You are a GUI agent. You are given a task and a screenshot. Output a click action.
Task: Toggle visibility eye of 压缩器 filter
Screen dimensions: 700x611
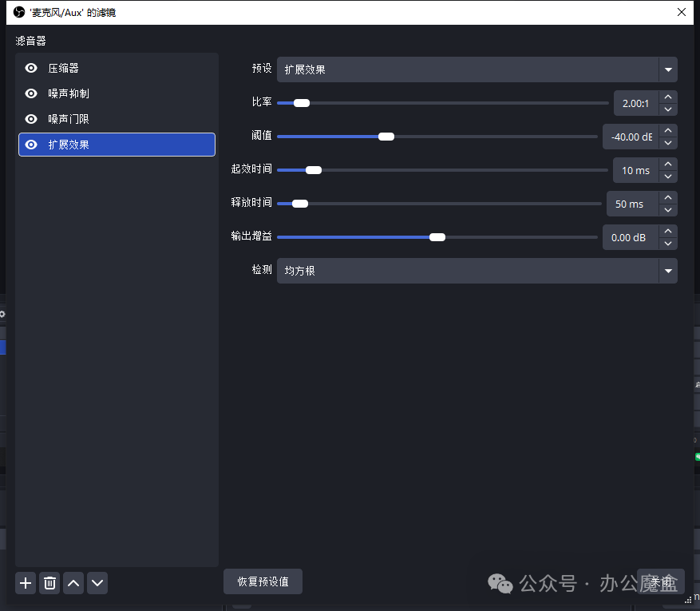[31, 69]
